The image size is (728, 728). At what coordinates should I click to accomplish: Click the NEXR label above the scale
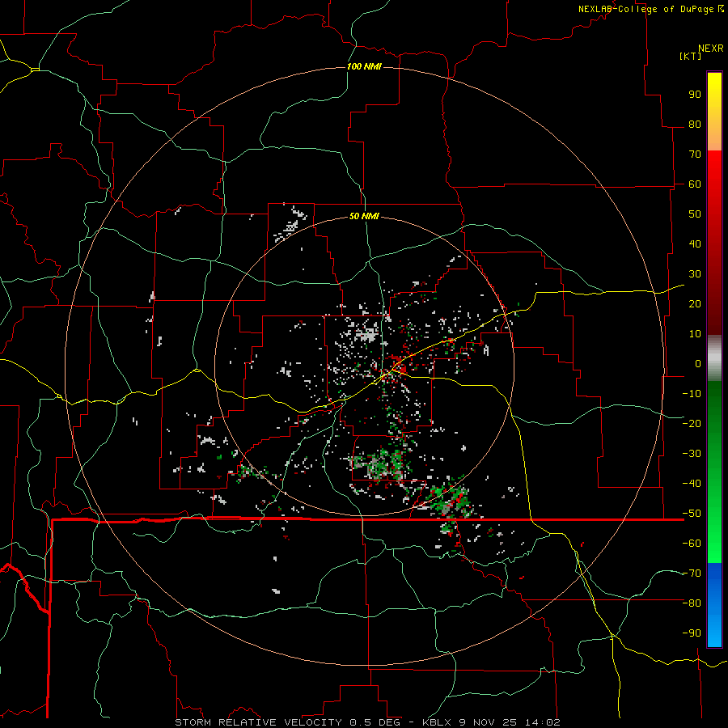(710, 49)
